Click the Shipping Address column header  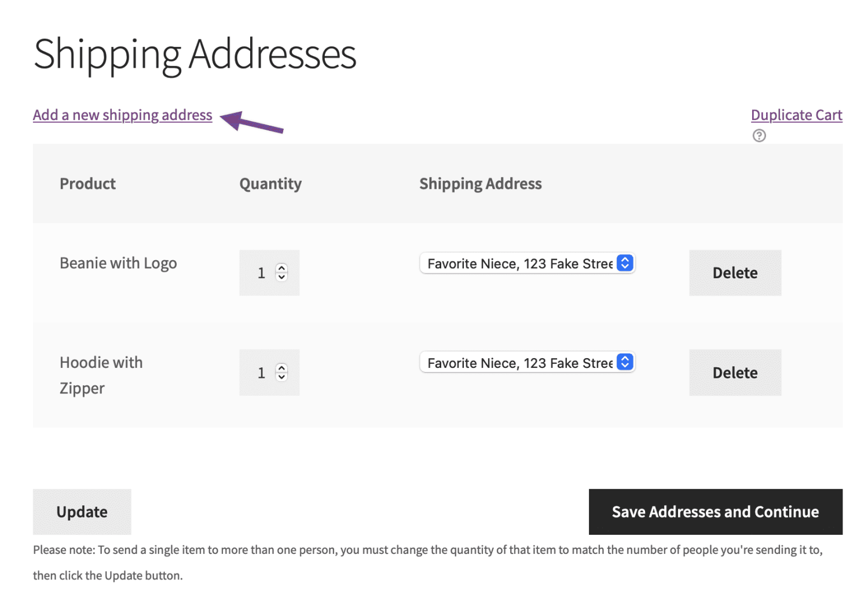(x=480, y=184)
